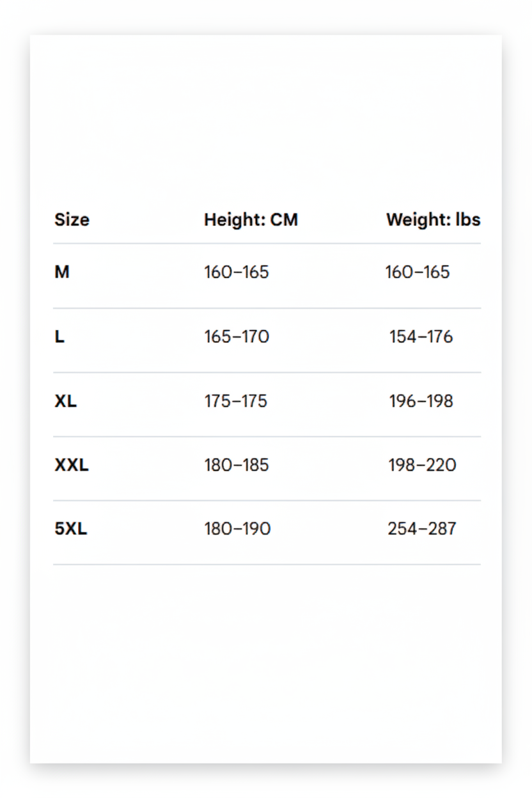Select the XL size row label
The width and height of the screenshot is (532, 798).
click(x=65, y=402)
